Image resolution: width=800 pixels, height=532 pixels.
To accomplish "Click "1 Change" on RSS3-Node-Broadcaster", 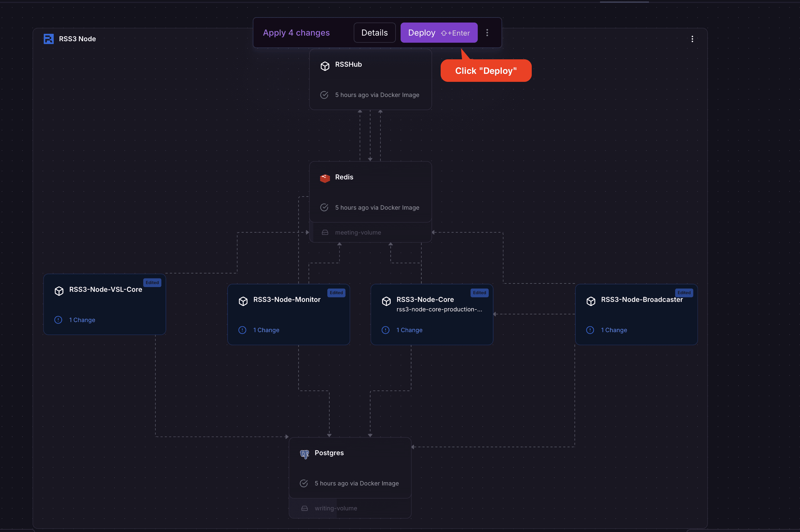I will (x=614, y=330).
